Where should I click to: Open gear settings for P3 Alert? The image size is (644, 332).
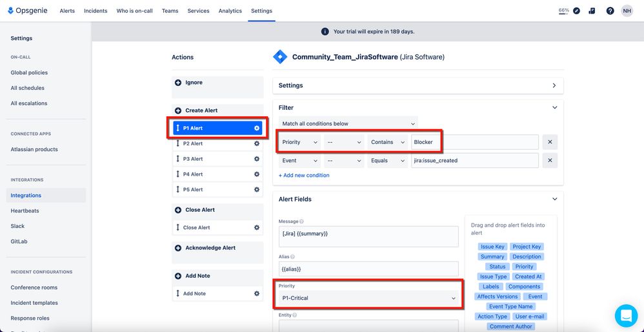pyautogui.click(x=257, y=159)
